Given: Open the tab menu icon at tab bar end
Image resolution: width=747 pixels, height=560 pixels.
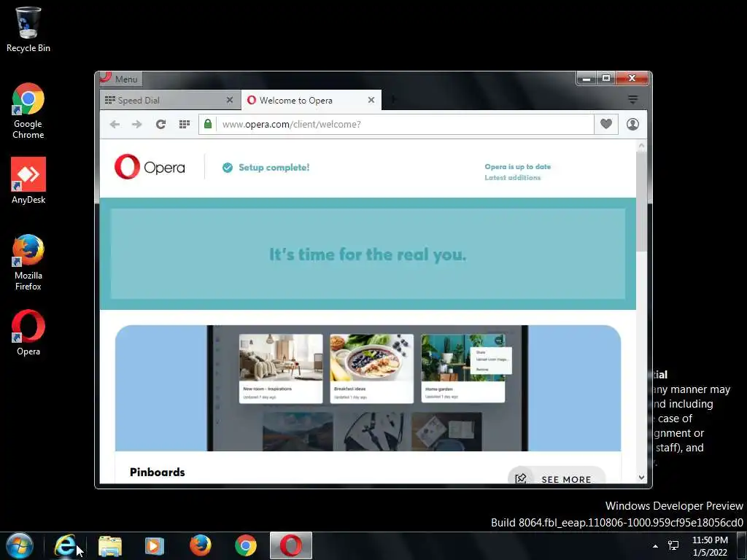Looking at the screenshot, I should pyautogui.click(x=632, y=99).
